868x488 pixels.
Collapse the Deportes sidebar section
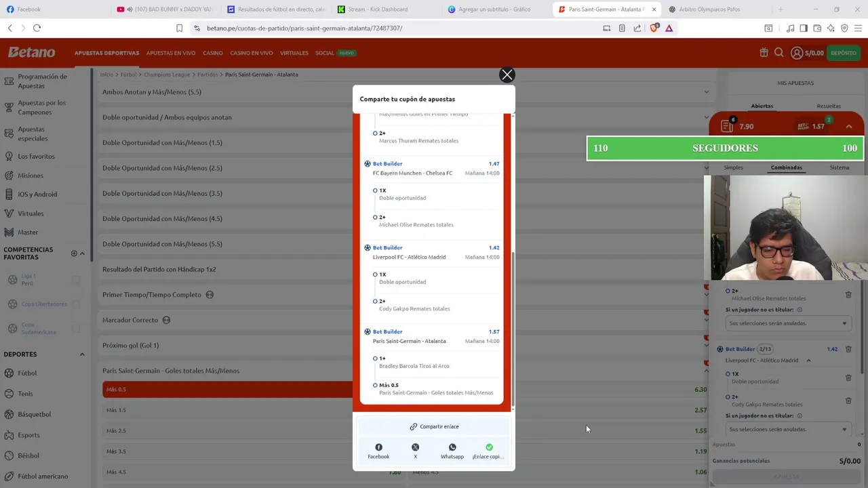[82, 354]
